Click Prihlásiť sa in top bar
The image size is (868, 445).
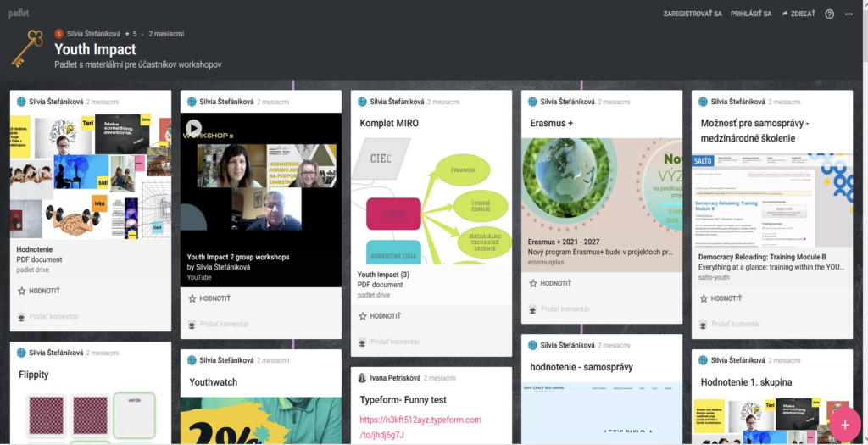pos(751,14)
